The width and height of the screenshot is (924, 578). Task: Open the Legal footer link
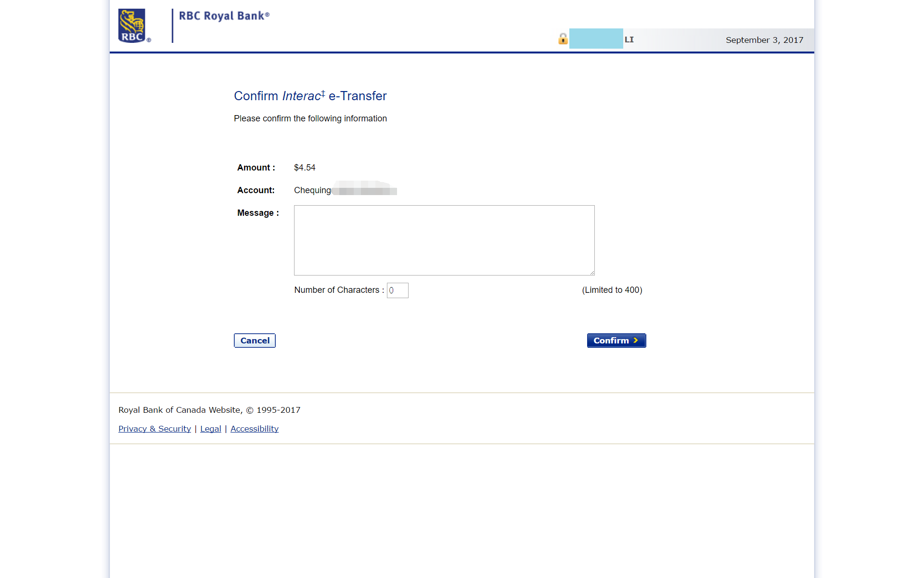point(211,429)
